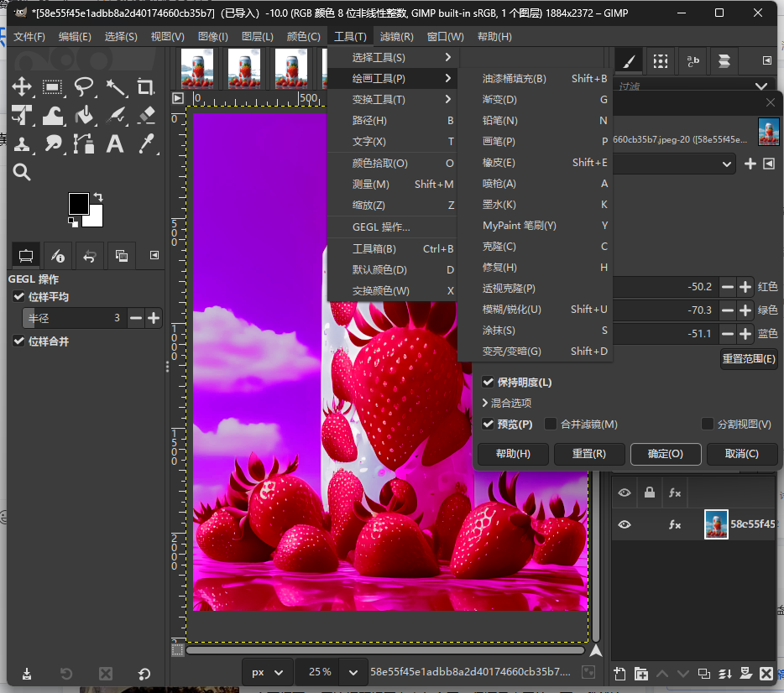This screenshot has height=693, width=784.
Task: Open the 滤镜(R) menu
Action: 396,36
